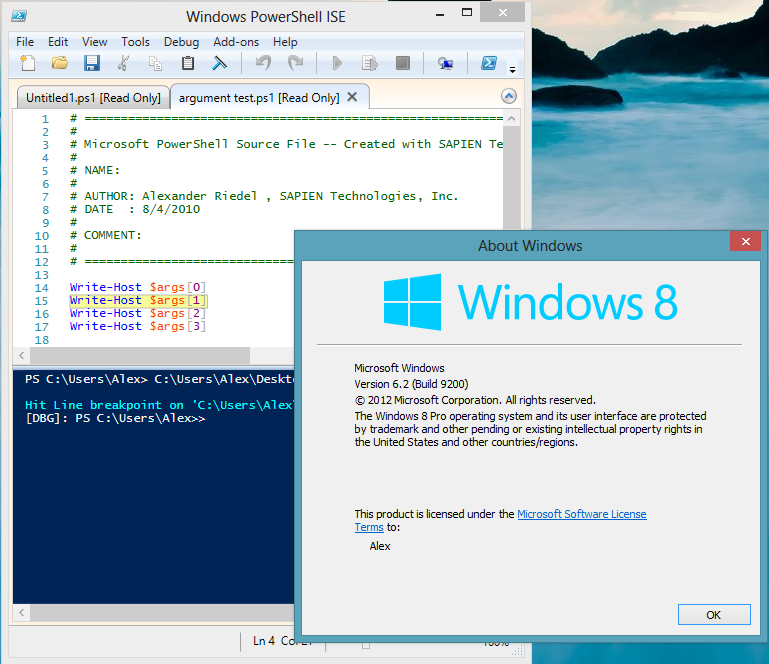Click the DATE 8/4/2010 comment line
This screenshot has height=664, width=769.
coord(135,209)
